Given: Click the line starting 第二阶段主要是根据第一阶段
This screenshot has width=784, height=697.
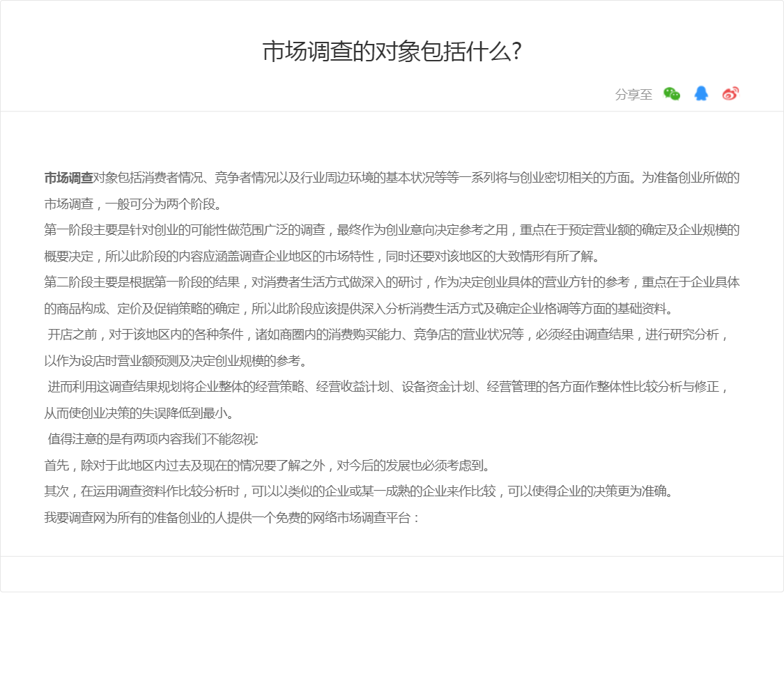Looking at the screenshot, I should point(392,282).
